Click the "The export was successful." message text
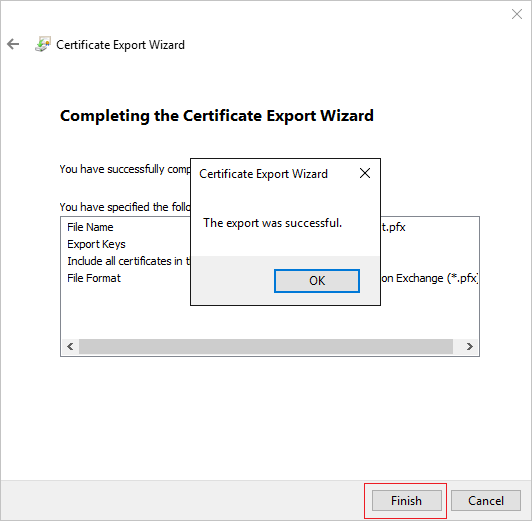532x521 pixels. click(272, 223)
